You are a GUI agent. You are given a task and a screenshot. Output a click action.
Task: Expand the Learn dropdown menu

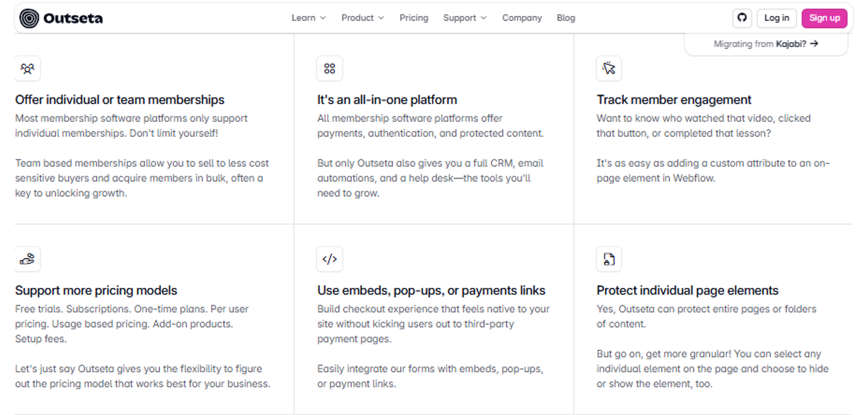pos(308,18)
